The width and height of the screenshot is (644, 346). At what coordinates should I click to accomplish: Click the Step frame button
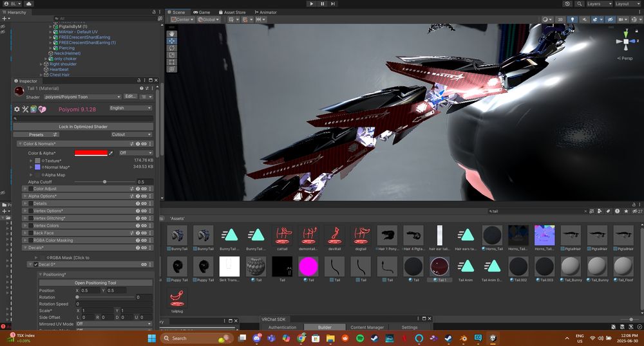click(x=333, y=4)
